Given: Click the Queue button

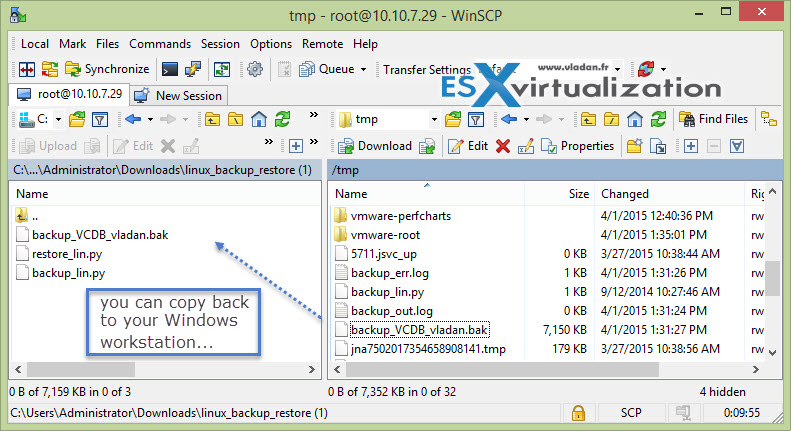Looking at the screenshot, I should tap(327, 69).
